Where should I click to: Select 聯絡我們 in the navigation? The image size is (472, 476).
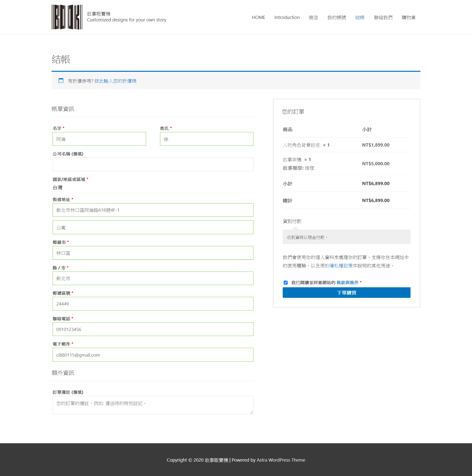pyautogui.click(x=383, y=17)
